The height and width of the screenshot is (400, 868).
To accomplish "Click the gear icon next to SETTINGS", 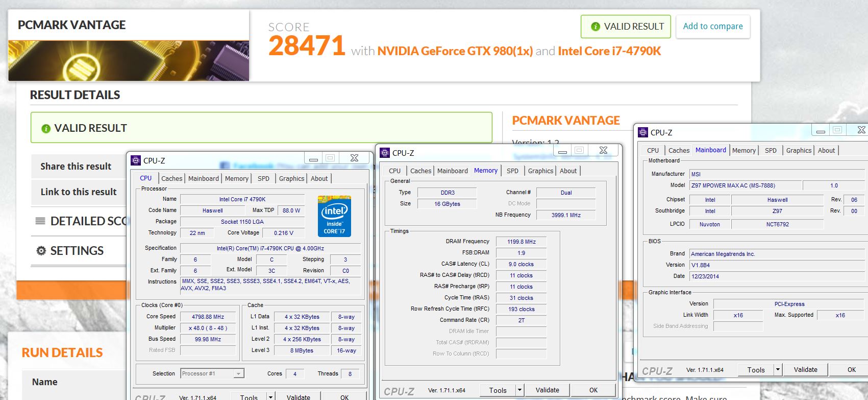I will click(41, 251).
